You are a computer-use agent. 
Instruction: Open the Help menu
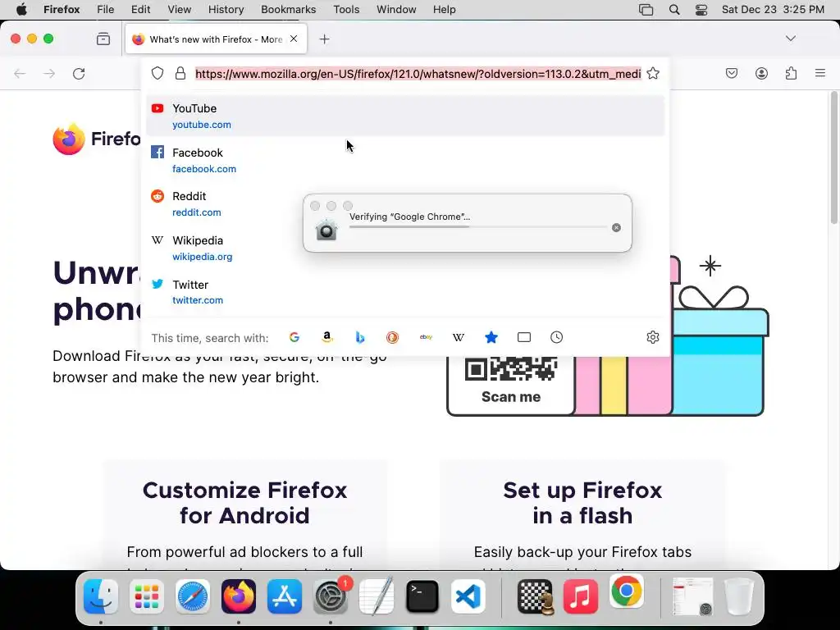pyautogui.click(x=444, y=10)
